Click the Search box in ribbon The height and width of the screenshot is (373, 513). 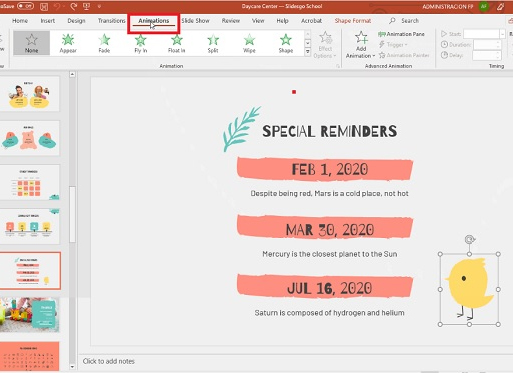coord(404,21)
